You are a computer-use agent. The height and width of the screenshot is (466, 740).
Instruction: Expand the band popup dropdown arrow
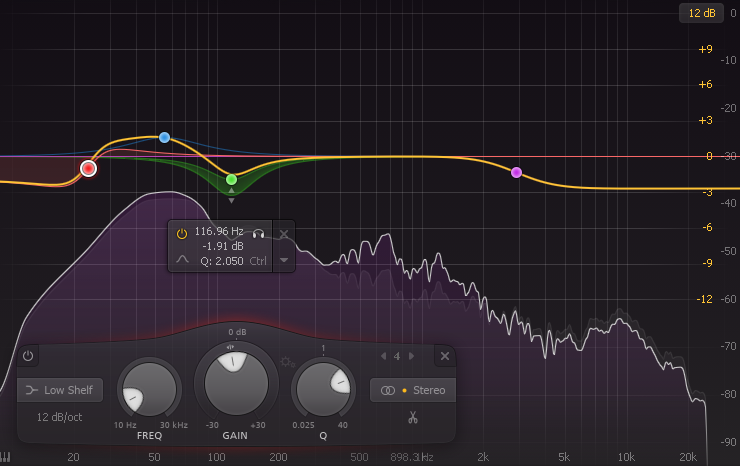[284, 260]
